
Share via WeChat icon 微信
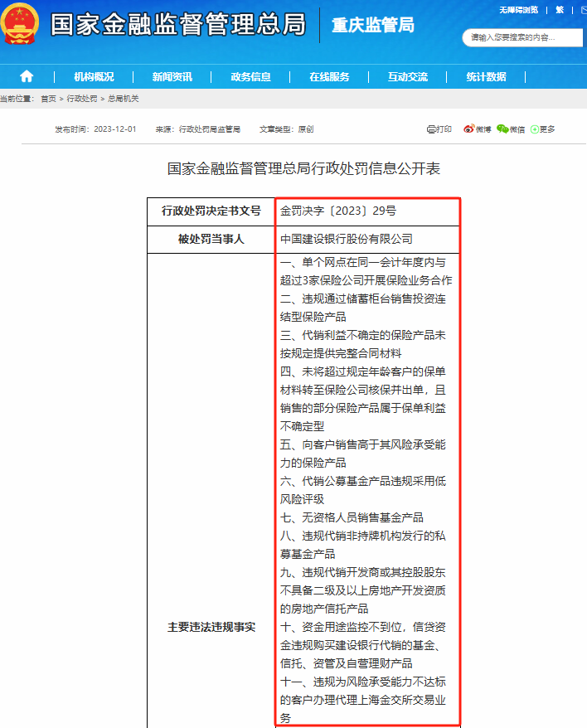(511, 129)
